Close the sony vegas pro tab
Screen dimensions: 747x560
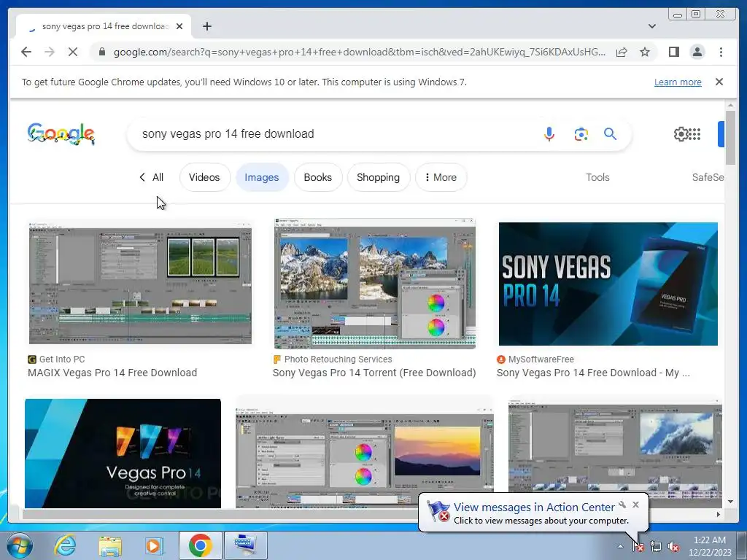click(x=179, y=27)
